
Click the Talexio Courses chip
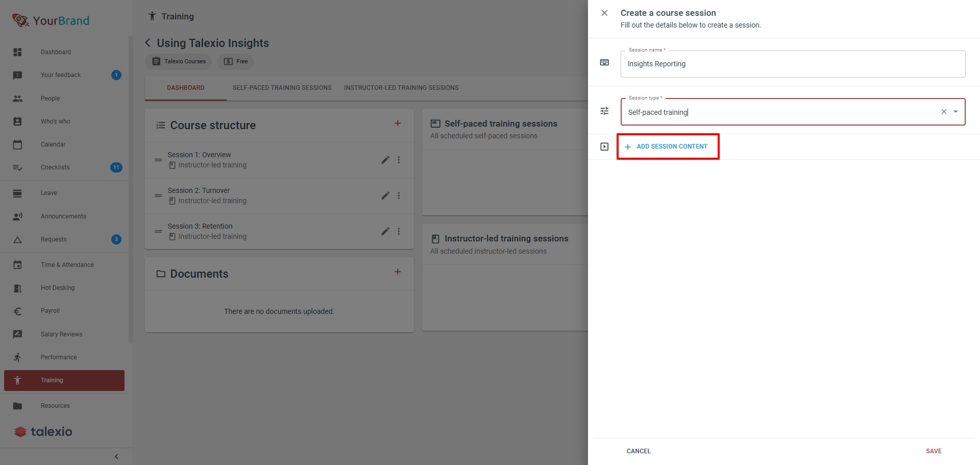[179, 62]
